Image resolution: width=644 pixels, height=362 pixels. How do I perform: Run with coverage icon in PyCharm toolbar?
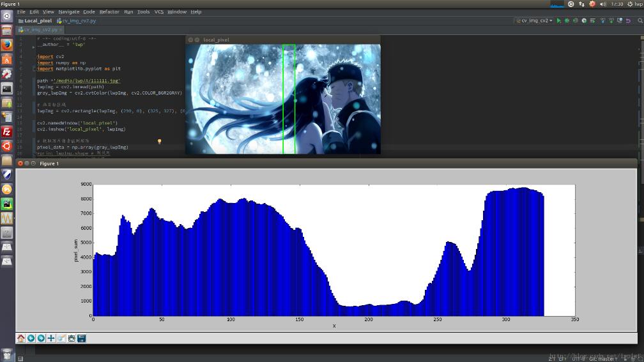coord(576,20)
